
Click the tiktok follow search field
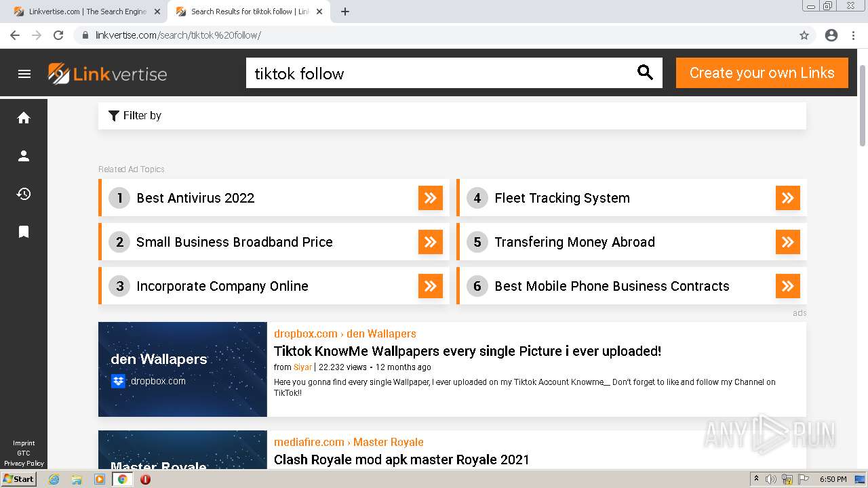coord(441,73)
